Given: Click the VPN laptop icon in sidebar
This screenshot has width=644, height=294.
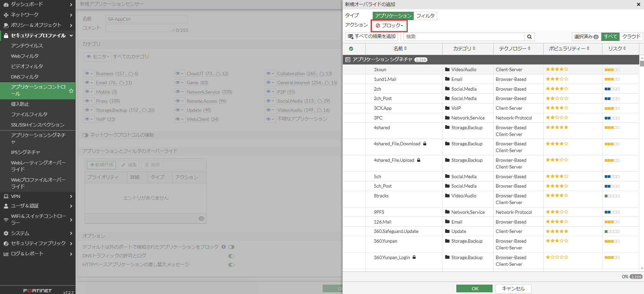Looking at the screenshot, I should click(6, 196).
